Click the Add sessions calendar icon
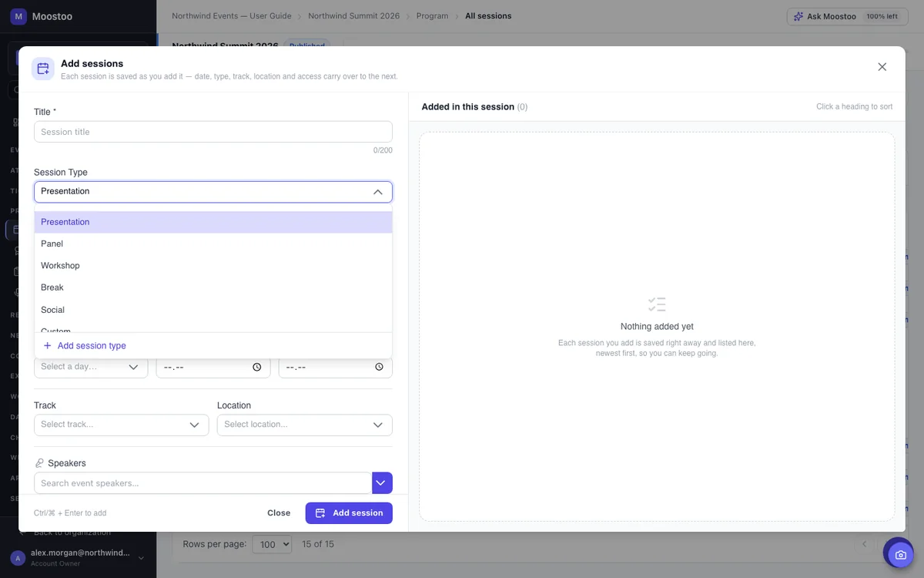 (x=43, y=69)
